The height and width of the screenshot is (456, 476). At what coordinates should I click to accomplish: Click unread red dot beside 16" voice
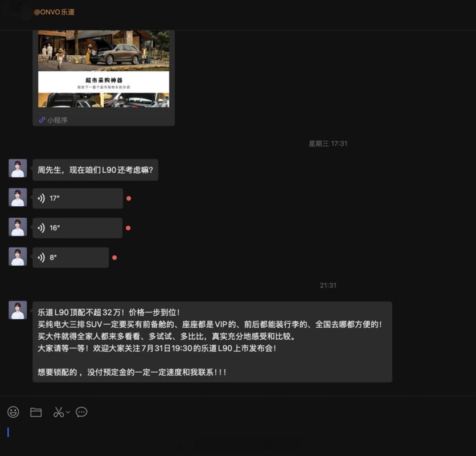pyautogui.click(x=128, y=227)
